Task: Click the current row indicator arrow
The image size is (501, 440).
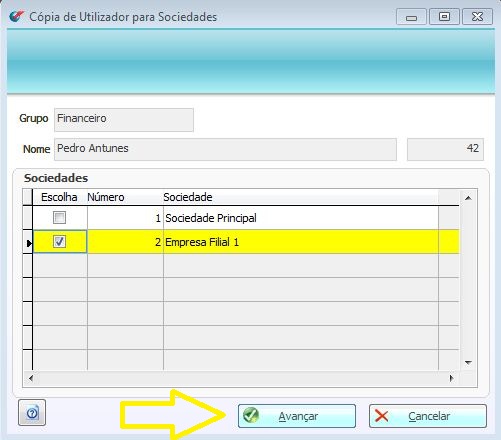Action: 29,243
